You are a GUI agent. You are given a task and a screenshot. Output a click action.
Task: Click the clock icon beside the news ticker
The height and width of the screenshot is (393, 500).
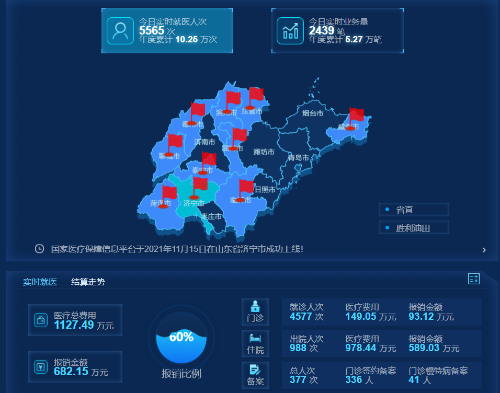point(39,249)
